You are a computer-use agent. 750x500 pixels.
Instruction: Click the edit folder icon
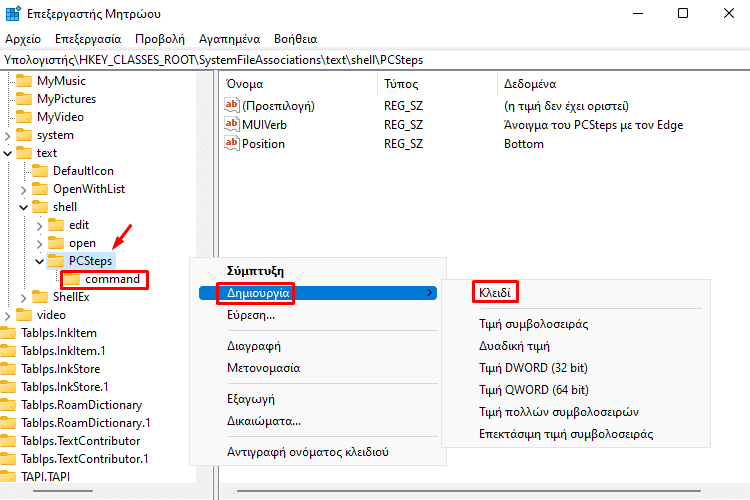click(x=56, y=225)
